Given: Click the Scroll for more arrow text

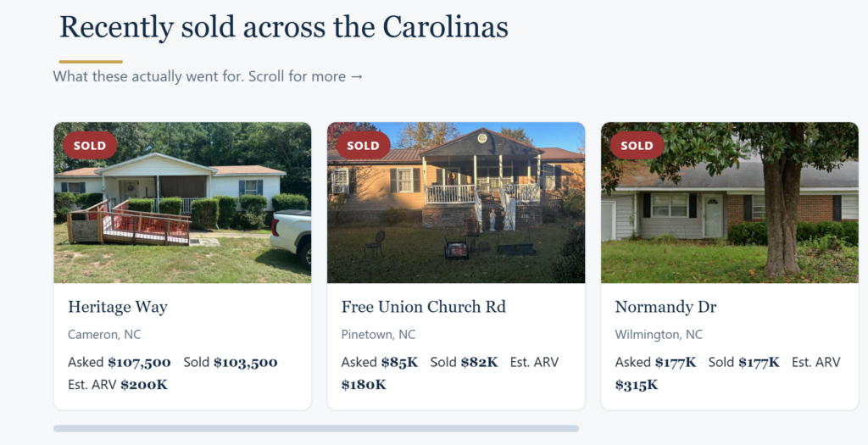Looking at the screenshot, I should pos(305,75).
